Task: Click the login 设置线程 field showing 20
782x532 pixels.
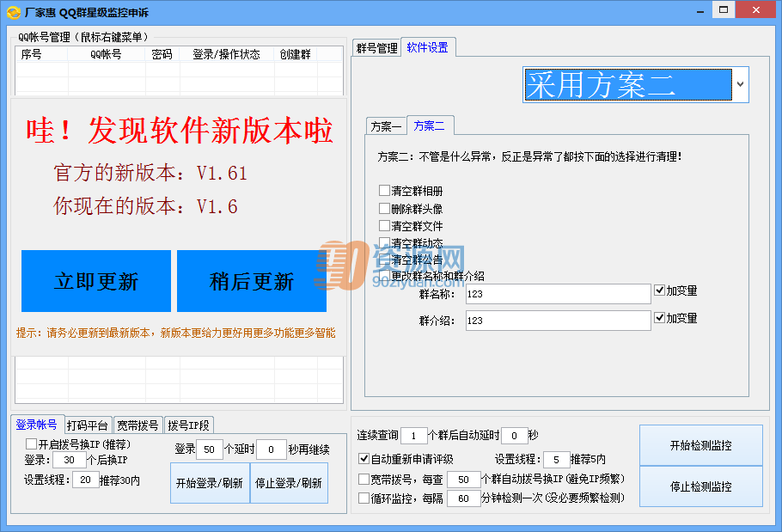Action: [x=85, y=480]
